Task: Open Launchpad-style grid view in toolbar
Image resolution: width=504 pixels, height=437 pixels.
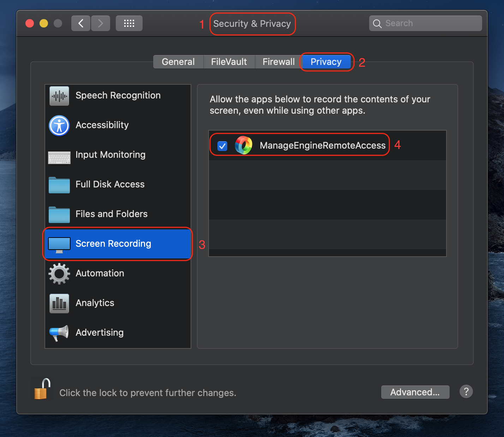Action: [129, 23]
